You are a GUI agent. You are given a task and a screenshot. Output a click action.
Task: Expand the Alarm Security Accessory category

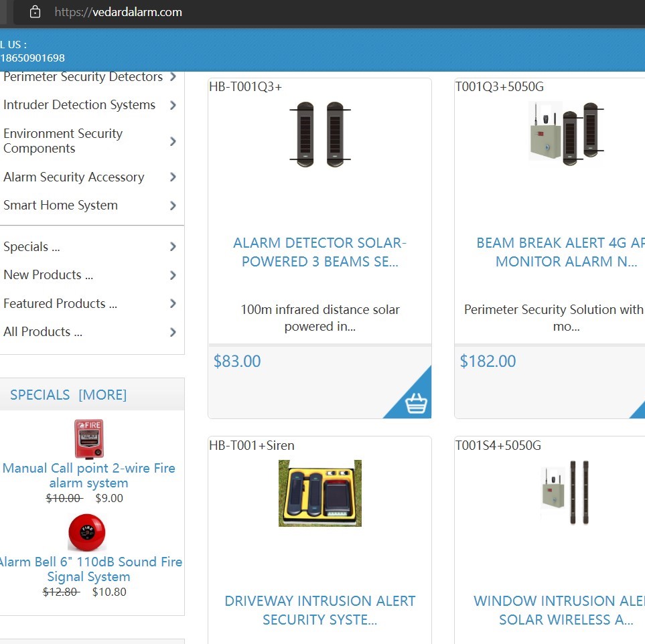pyautogui.click(x=173, y=177)
